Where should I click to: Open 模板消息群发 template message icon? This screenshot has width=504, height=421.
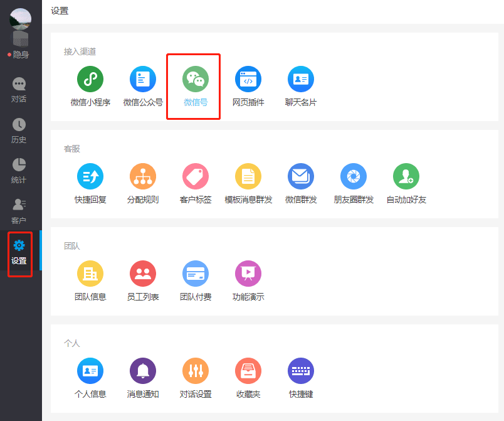[248, 176]
